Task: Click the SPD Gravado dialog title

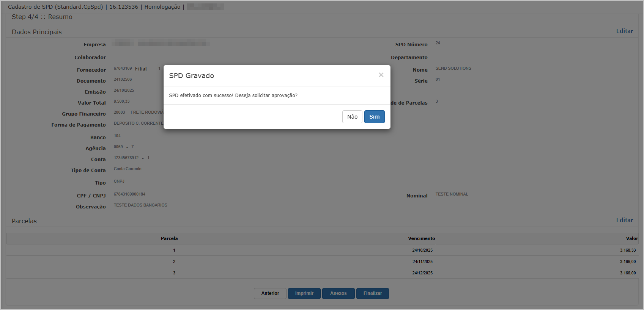Action: click(x=191, y=76)
